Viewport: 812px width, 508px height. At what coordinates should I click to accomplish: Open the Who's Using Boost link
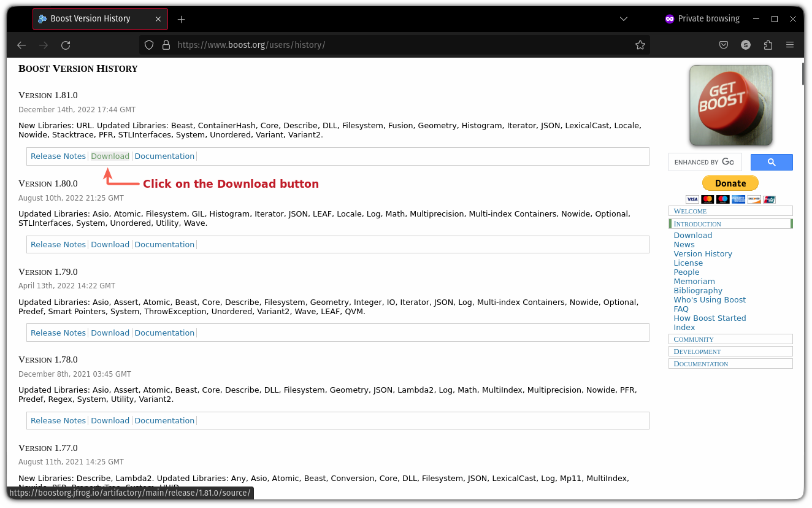coord(710,299)
